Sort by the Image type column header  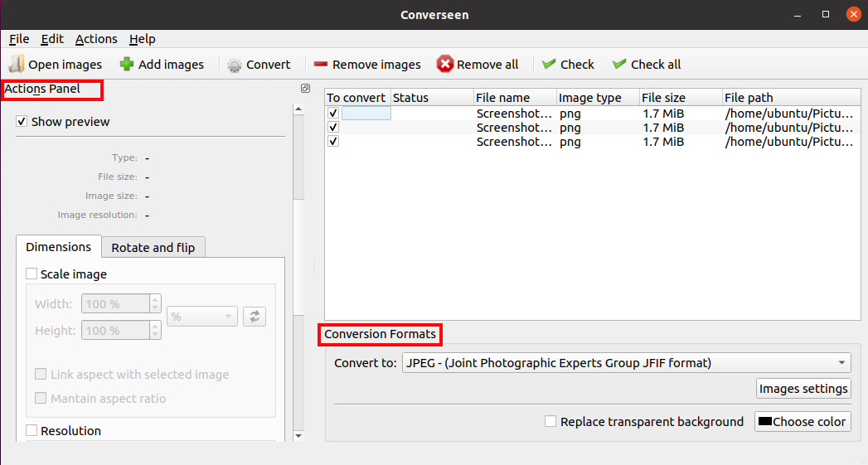click(598, 98)
